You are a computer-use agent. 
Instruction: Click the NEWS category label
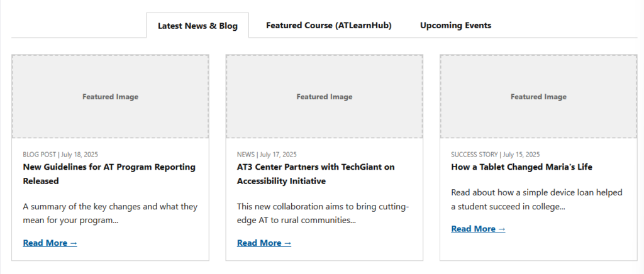pyautogui.click(x=246, y=155)
